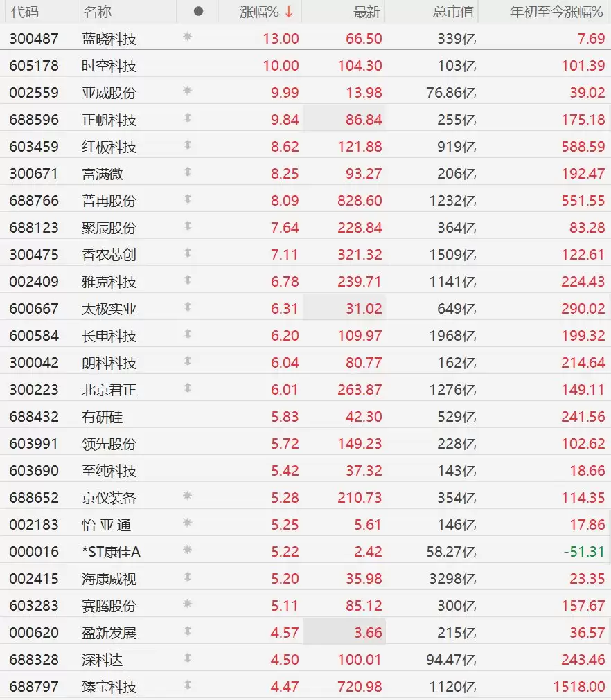Sort by the 名称 column header
The image size is (611, 700).
(x=98, y=12)
